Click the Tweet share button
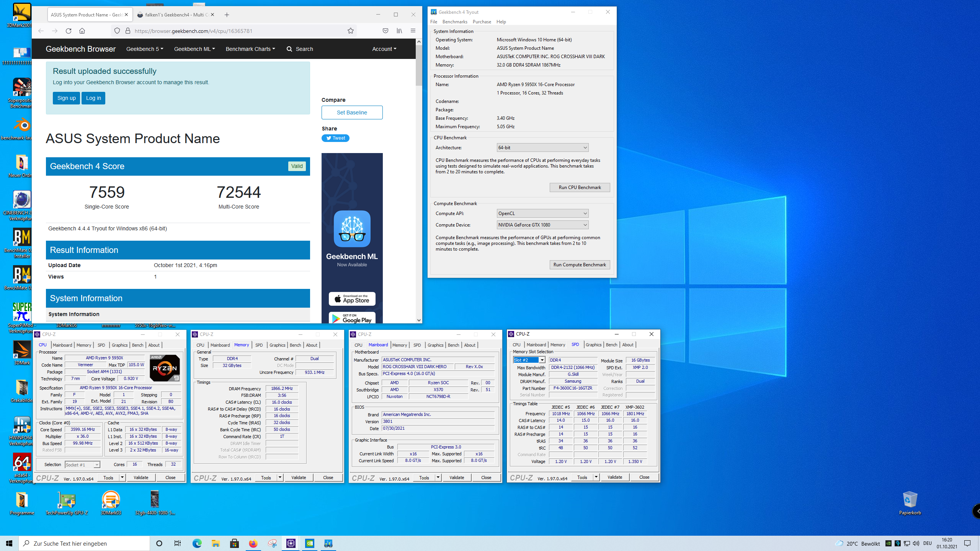Image resolution: width=980 pixels, height=551 pixels. coord(335,138)
